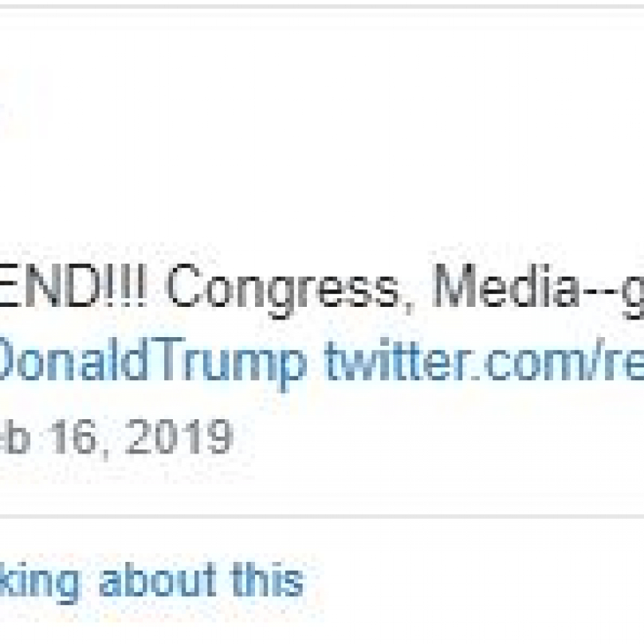
Task: Click the 'talking about this' link
Action: click(152, 580)
